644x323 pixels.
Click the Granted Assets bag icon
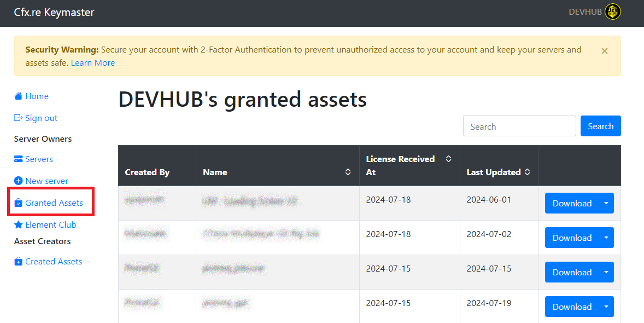[x=18, y=203]
